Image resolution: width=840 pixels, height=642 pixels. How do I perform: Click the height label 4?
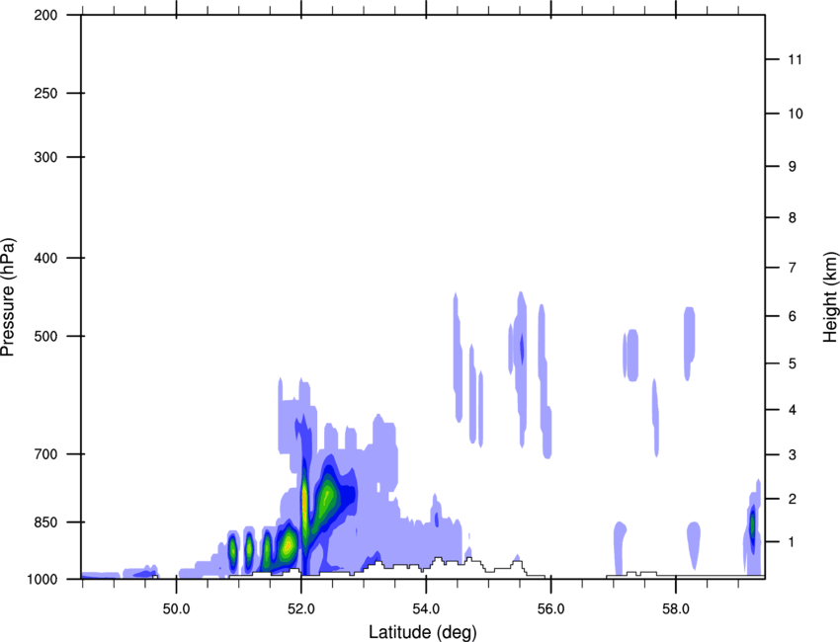pyautogui.click(x=793, y=410)
